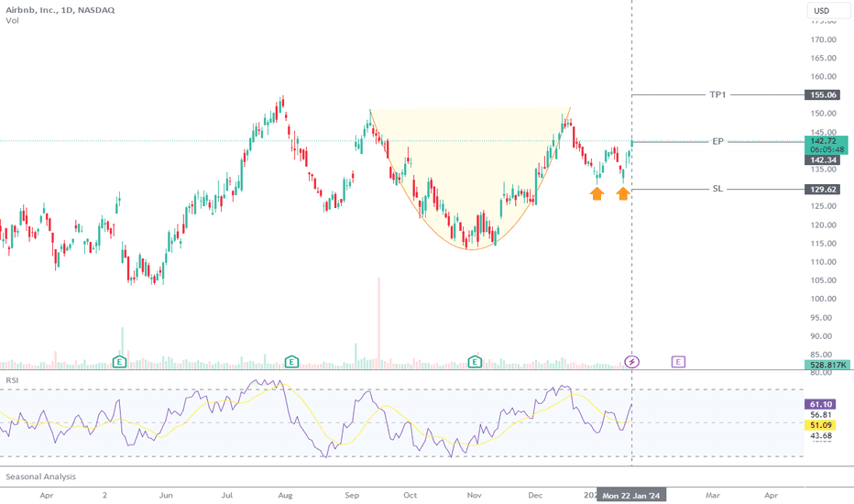This screenshot has height=504, width=854.
Task: Click the 51.09 RSI average tag
Action: 820,425
